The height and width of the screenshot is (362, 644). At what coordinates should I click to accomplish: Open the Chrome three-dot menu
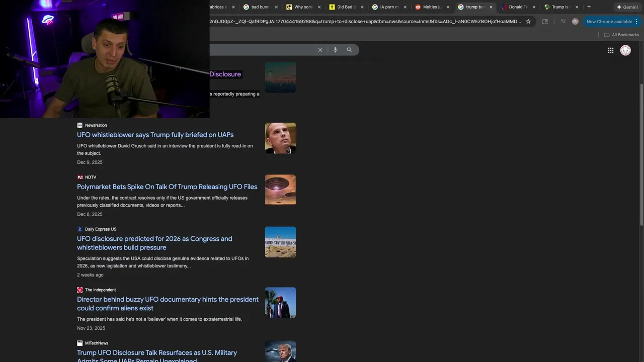point(636,22)
